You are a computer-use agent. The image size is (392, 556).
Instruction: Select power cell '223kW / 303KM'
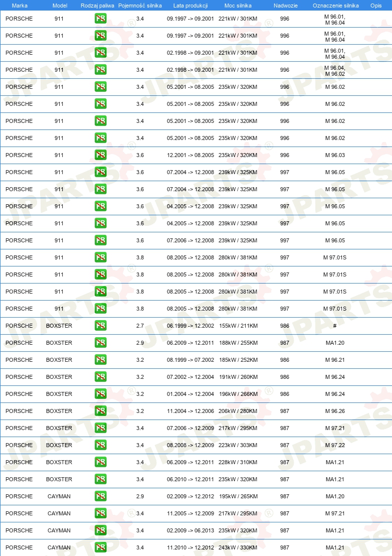tap(238, 445)
